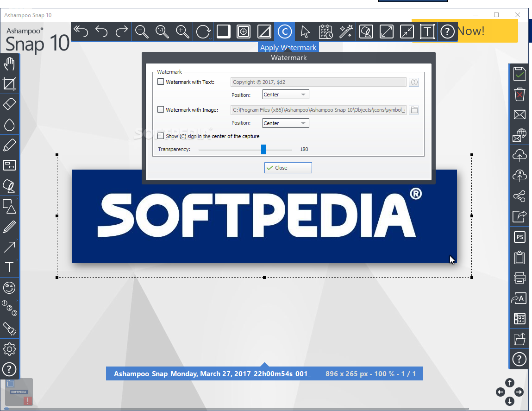Click the print icon on right sidebar
This screenshot has height=411, width=532.
519,278
